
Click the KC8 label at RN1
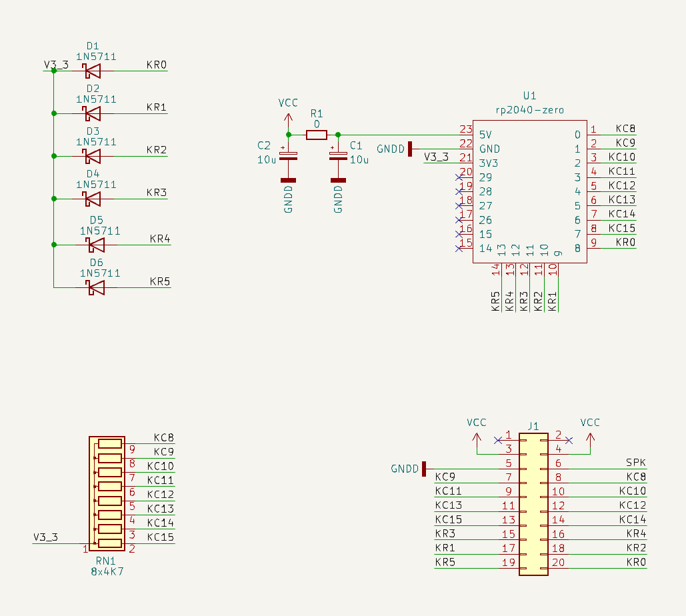(163, 437)
